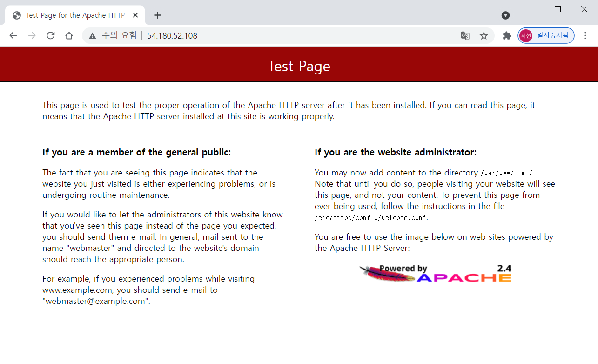The width and height of the screenshot is (598, 364).
Task: Click the 일시중지됨 profile button
Action: point(546,35)
